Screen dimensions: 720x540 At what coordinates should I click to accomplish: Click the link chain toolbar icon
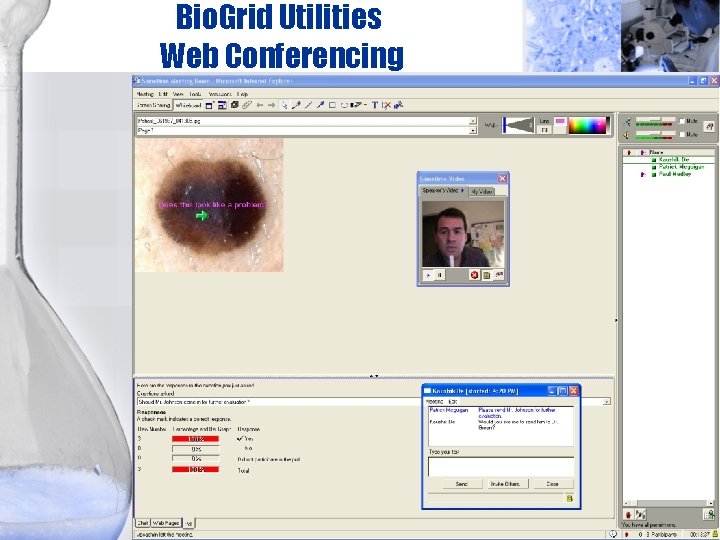click(247, 105)
